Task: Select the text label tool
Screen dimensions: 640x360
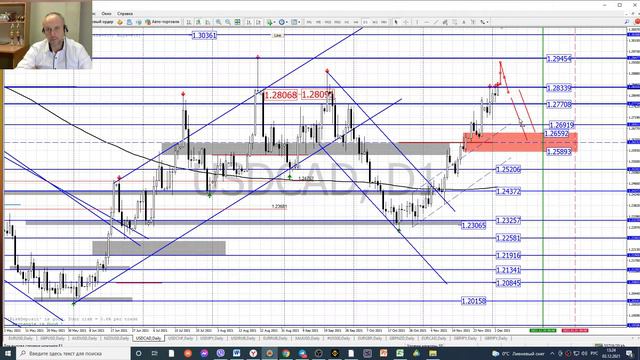Action: [473, 22]
